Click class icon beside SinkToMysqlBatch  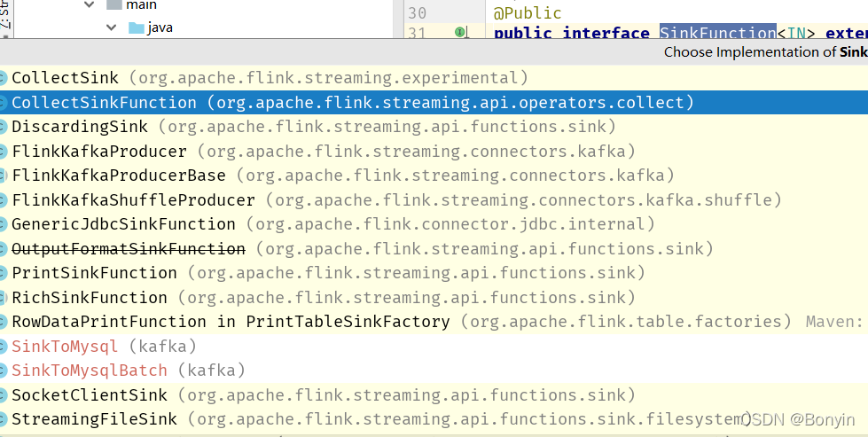point(3,371)
